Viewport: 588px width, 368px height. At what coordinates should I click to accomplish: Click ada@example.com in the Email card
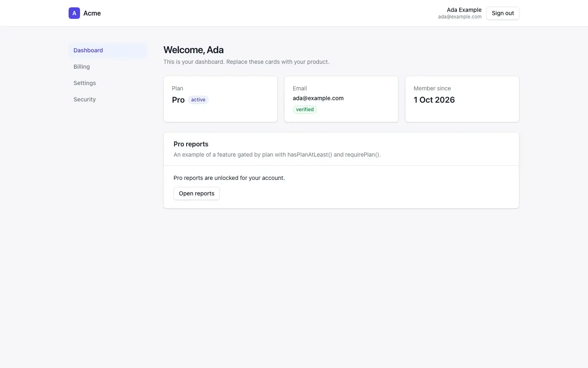(318, 98)
